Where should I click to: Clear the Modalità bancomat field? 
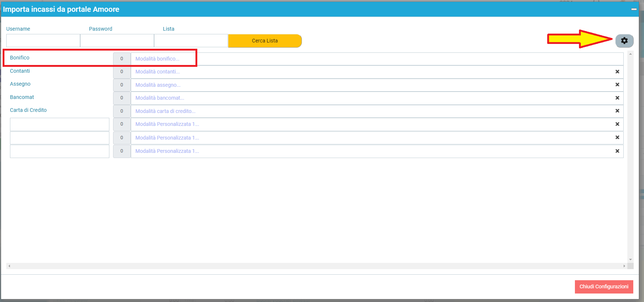(x=617, y=98)
